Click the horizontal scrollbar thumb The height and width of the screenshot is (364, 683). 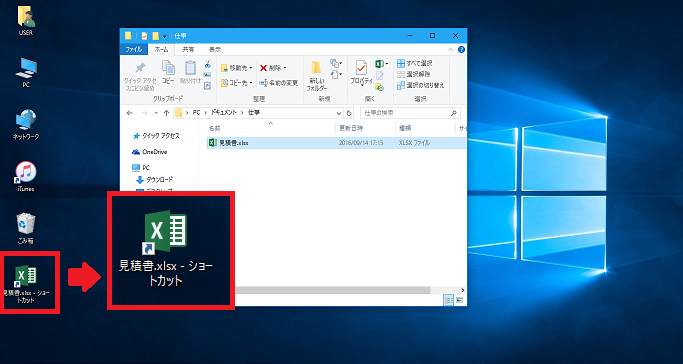(332, 290)
